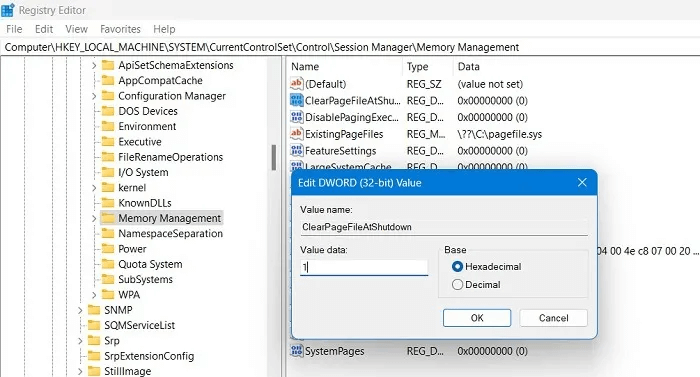Expand the kernel key
700x377 pixels.
pyautogui.click(x=94, y=187)
